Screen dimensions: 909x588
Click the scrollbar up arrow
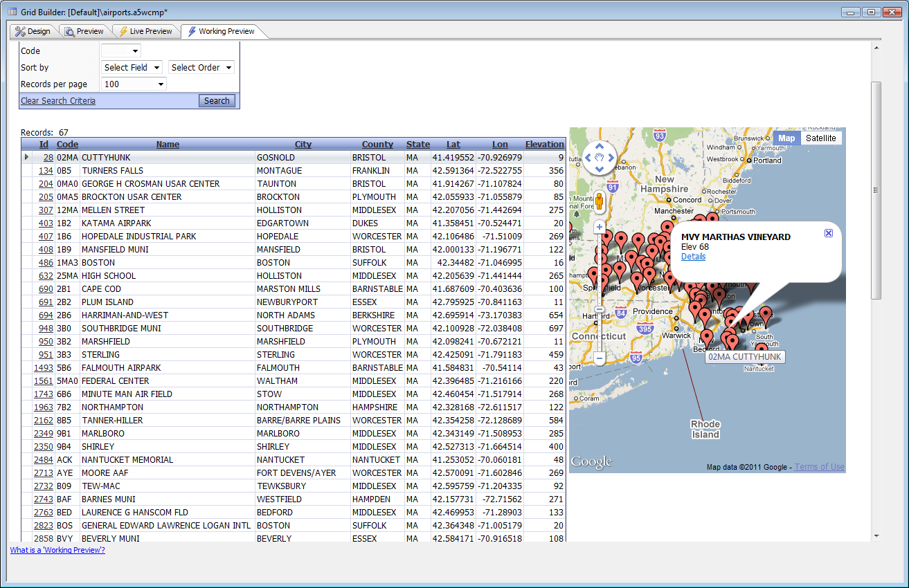tap(876, 48)
